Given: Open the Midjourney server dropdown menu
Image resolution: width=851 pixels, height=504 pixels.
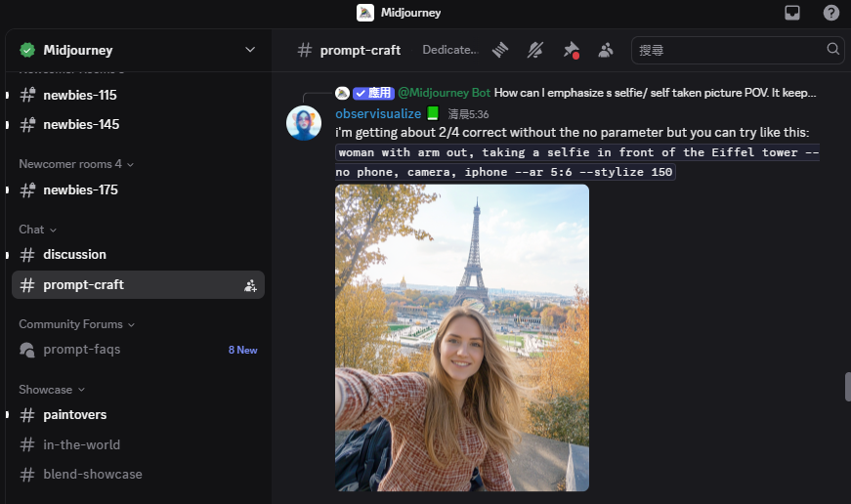Looking at the screenshot, I should [x=250, y=50].
